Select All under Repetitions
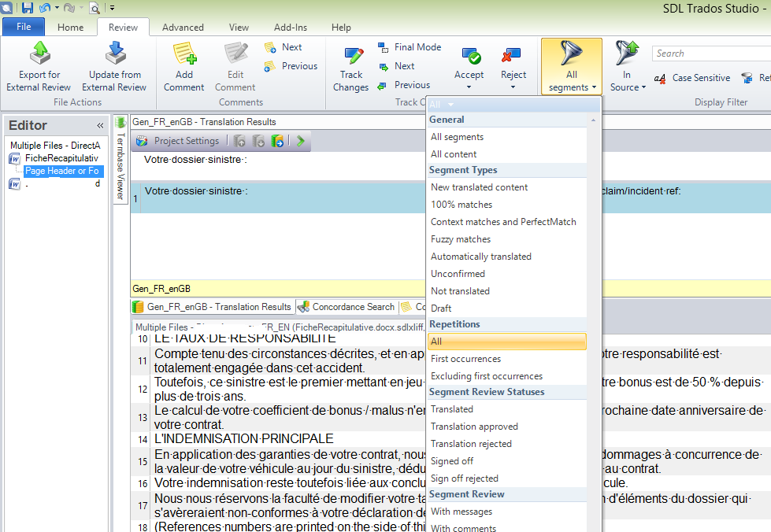 click(507, 342)
